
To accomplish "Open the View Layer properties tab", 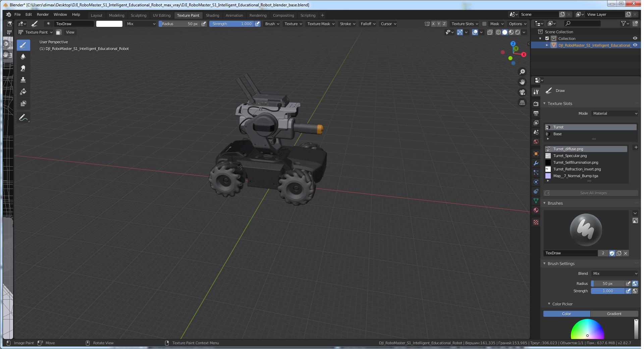I will 536,123.
